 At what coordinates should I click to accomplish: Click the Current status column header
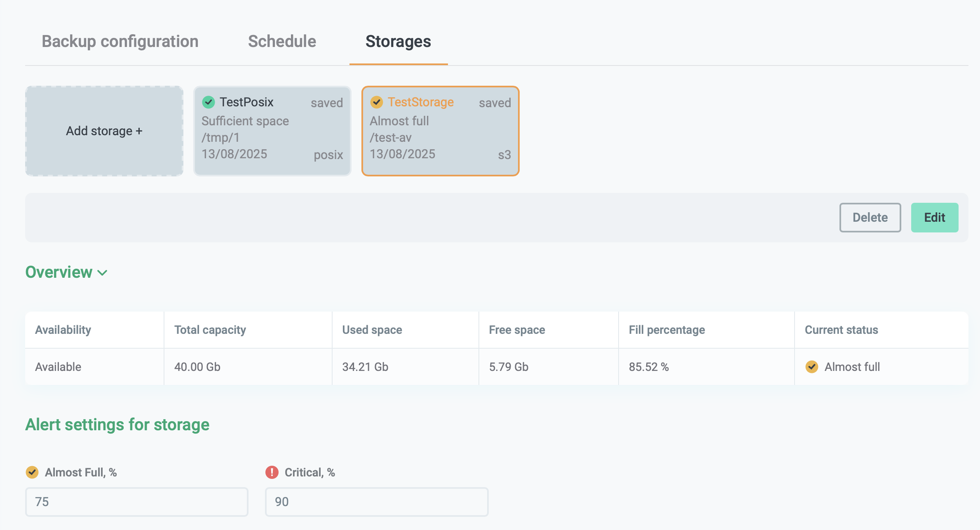841,330
